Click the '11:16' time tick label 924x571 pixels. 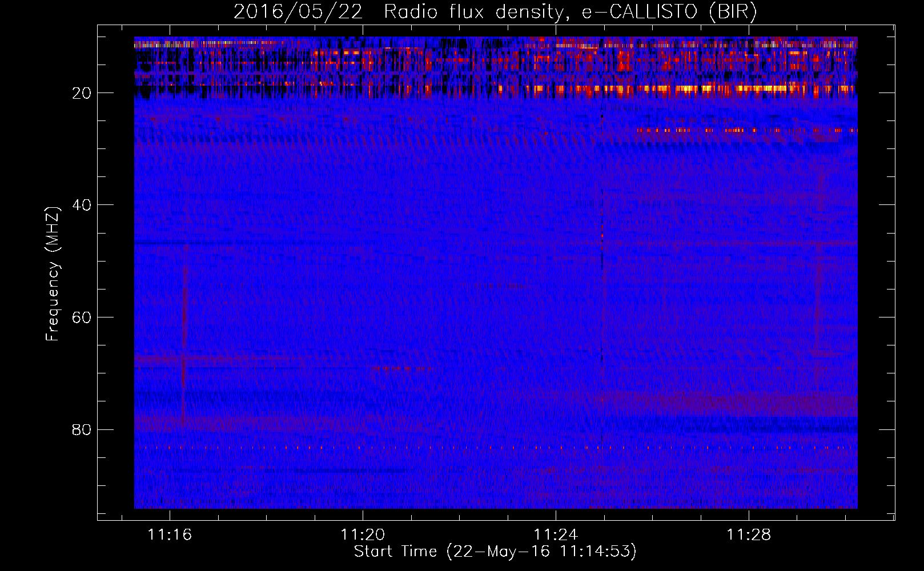170,535
